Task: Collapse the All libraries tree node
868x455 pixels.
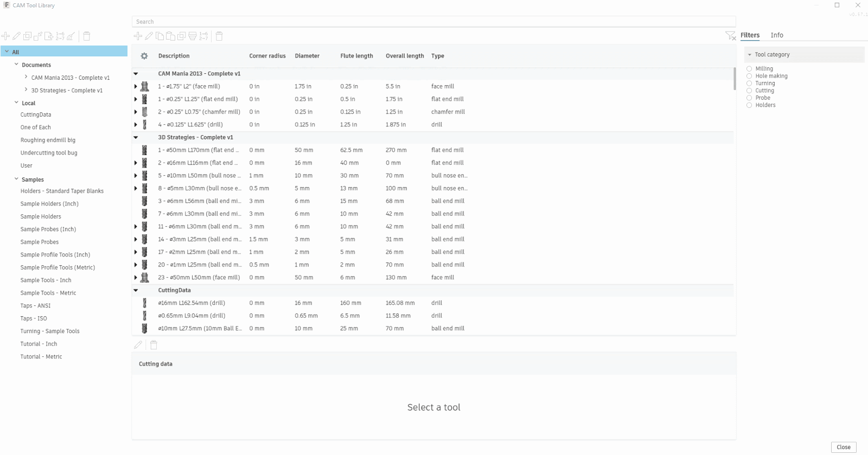Action: click(x=7, y=52)
